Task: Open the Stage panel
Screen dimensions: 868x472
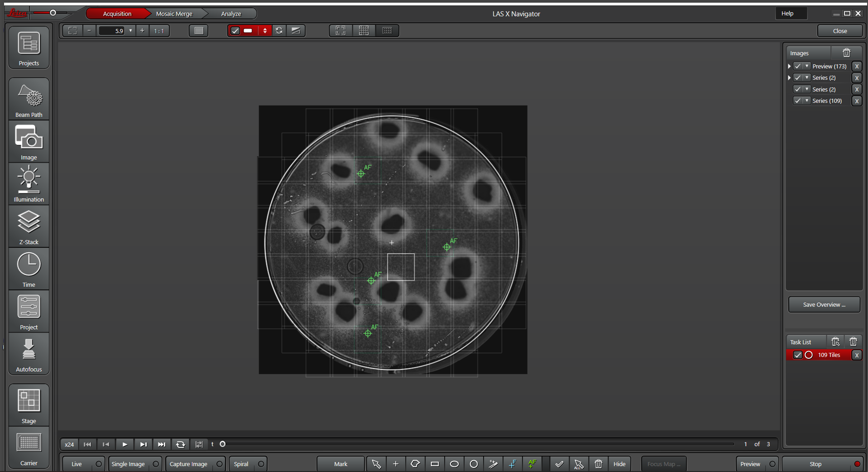Action: [29, 405]
